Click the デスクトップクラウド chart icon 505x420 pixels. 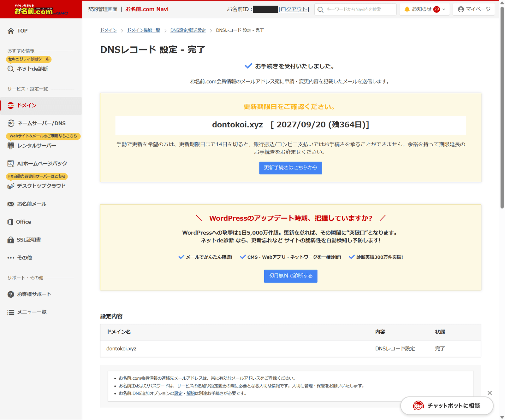point(11,186)
